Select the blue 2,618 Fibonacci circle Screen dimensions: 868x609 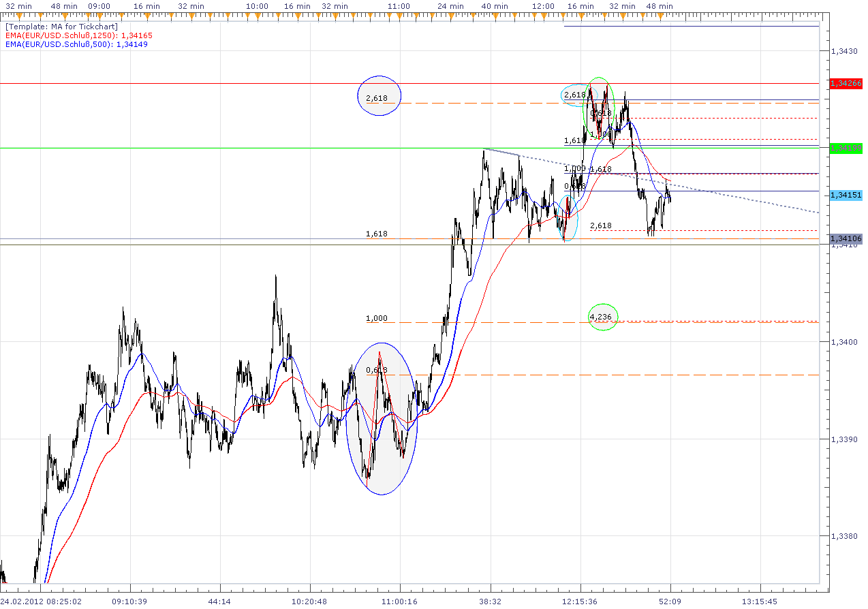pos(379,96)
